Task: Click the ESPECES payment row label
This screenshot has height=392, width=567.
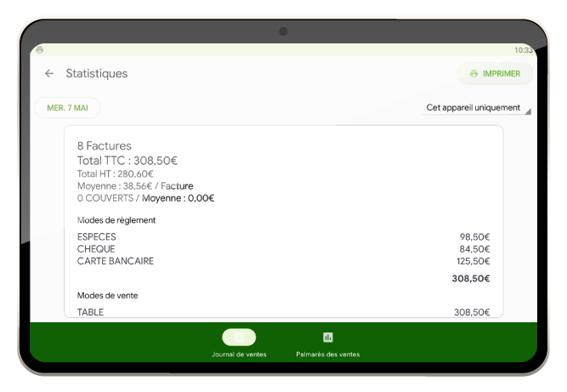Action: (97, 237)
